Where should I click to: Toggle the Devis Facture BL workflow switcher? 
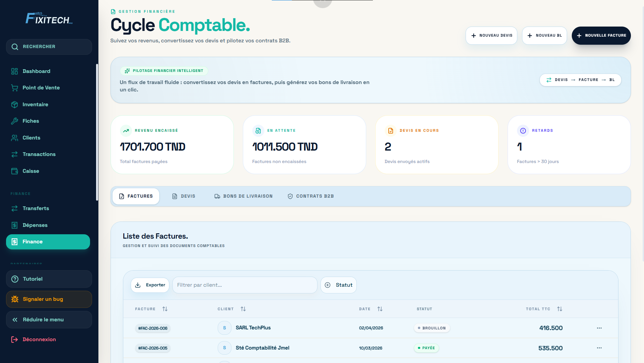point(580,80)
